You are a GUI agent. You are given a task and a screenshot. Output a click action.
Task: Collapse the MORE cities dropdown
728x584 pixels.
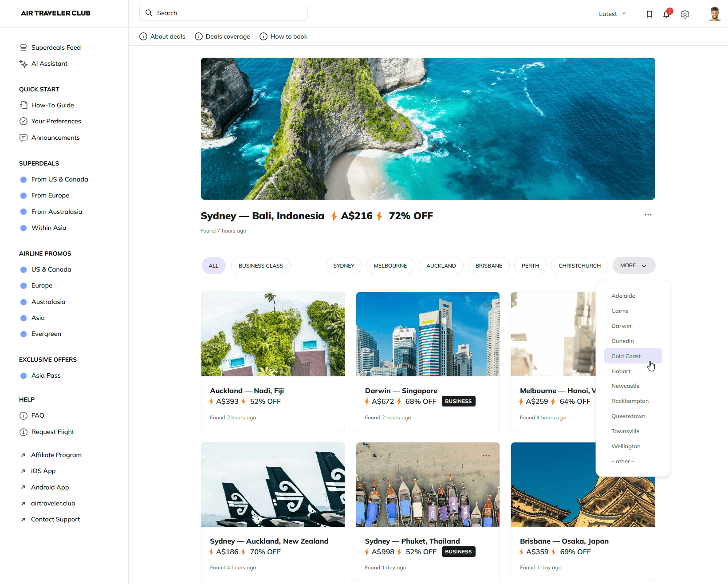(x=634, y=265)
